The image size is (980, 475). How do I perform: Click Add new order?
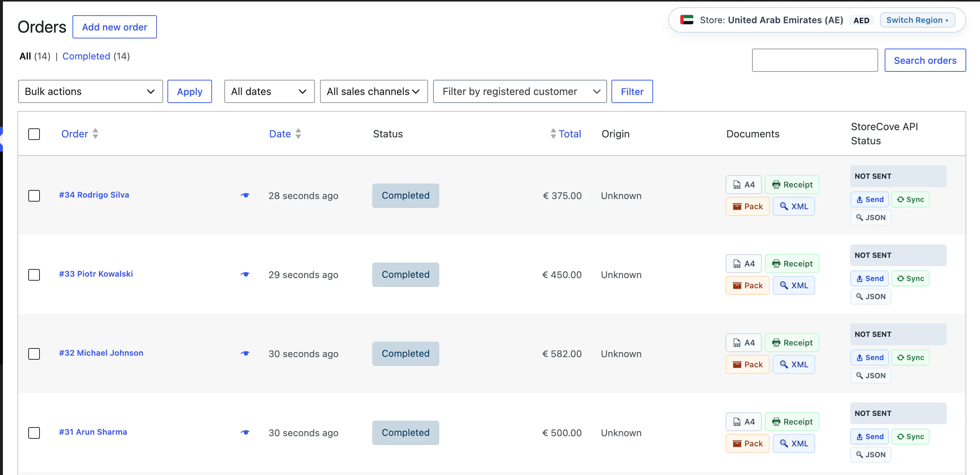click(115, 27)
